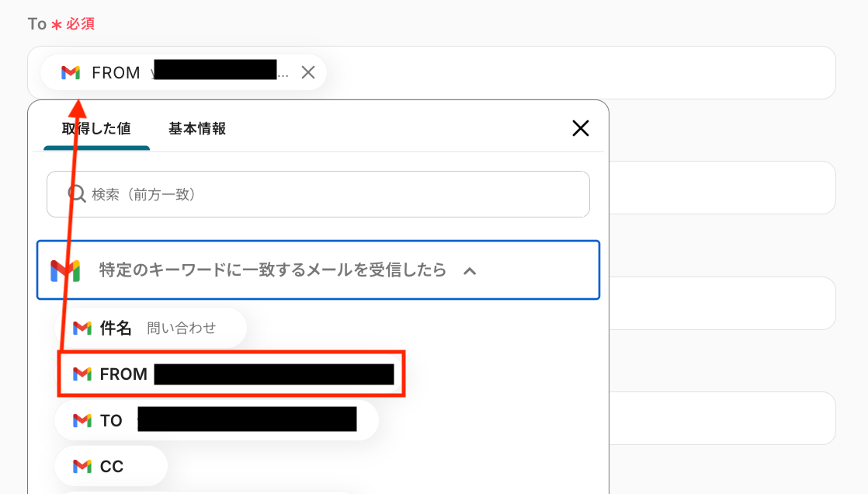
Task: Click Gmail icon on trigger section header
Action: point(66,270)
